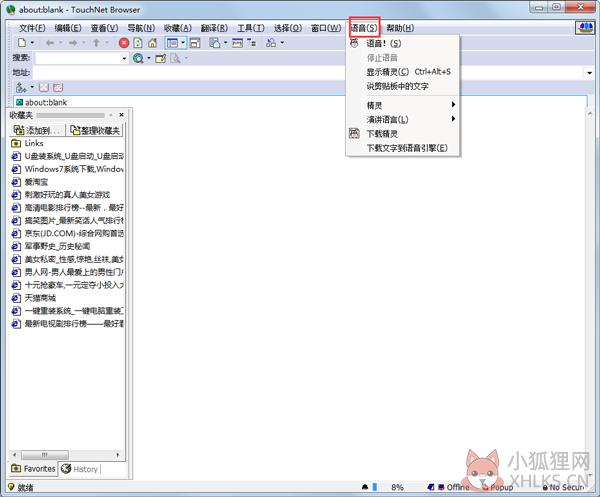Screen dimensions: 600x497
Task: Click the users icon at top right
Action: tap(585, 28)
